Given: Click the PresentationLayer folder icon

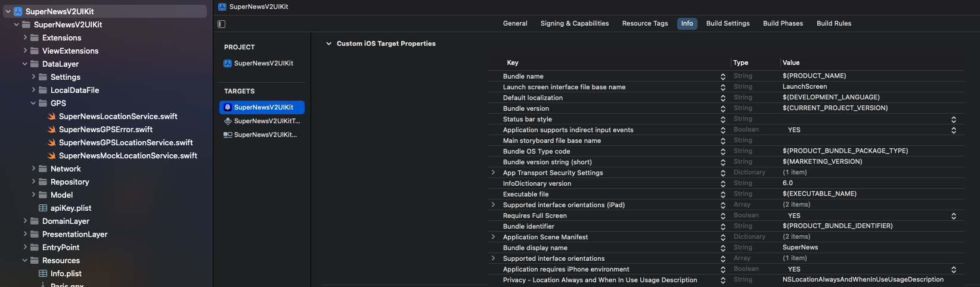Looking at the screenshot, I should pyautogui.click(x=35, y=234).
